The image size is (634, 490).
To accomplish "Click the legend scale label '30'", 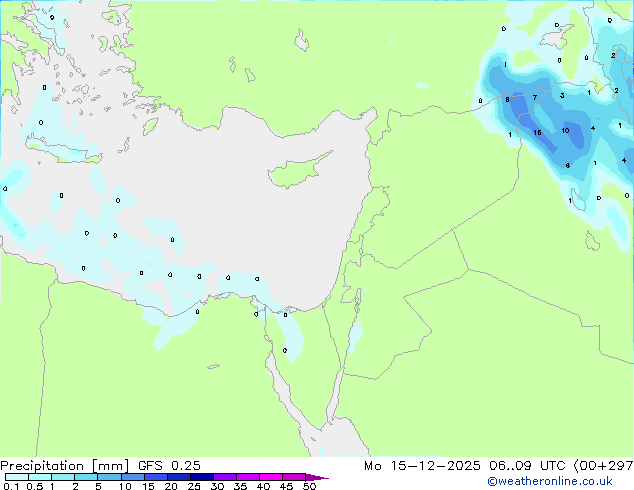I will coord(217,486).
